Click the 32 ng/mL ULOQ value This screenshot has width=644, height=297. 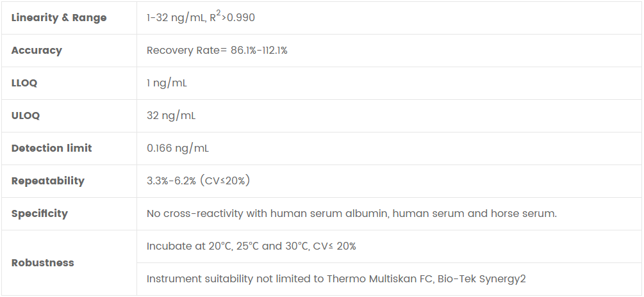pos(171,116)
